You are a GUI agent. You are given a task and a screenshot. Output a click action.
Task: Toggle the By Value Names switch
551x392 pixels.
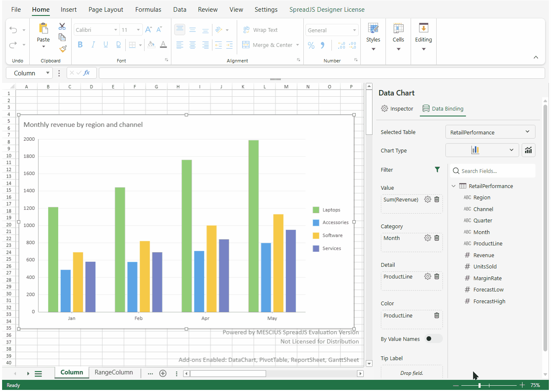[x=433, y=339]
